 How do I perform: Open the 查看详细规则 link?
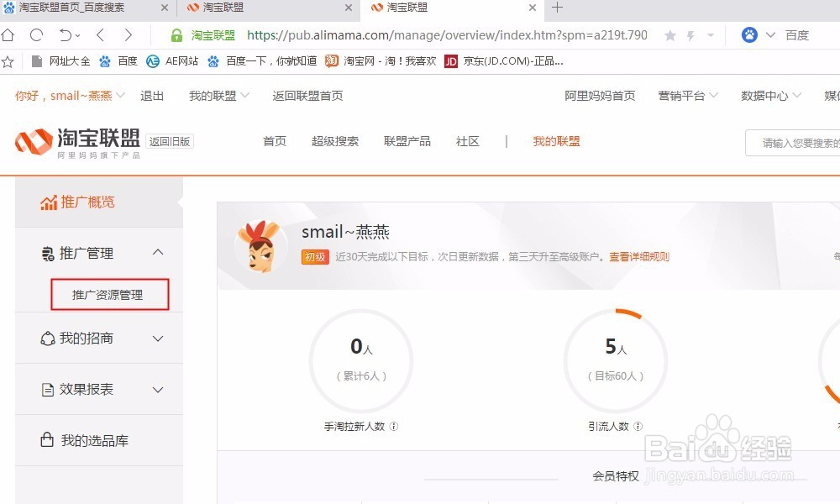(639, 257)
